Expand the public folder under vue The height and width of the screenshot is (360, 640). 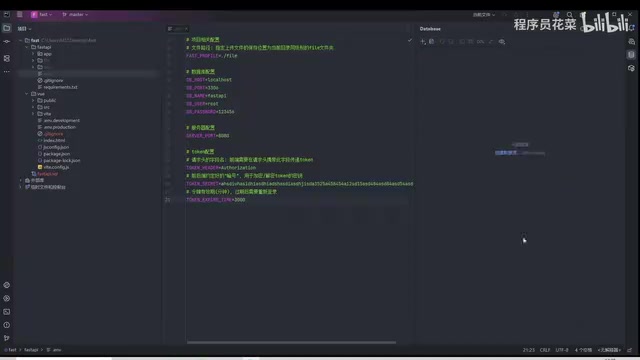(x=33, y=100)
